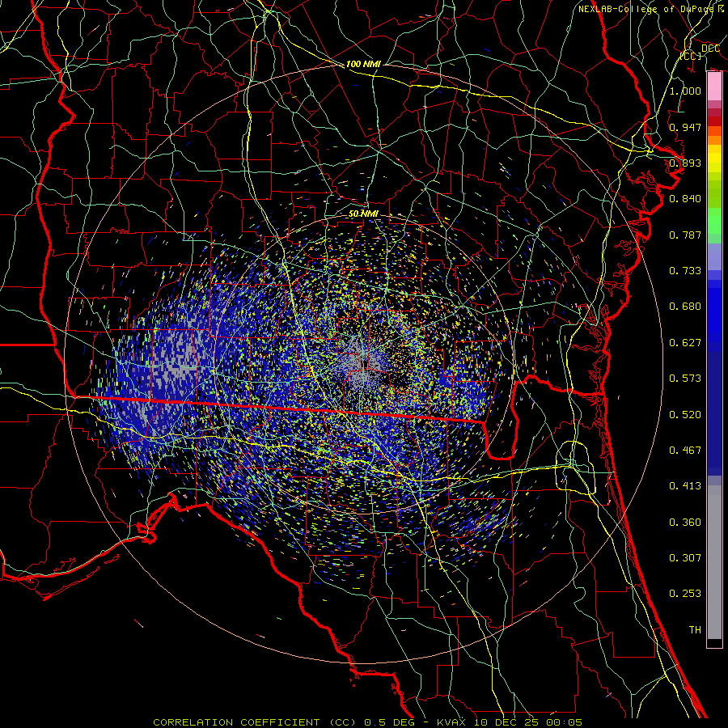Select the 0.360 scale value
728x728 pixels.
pyautogui.click(x=685, y=523)
